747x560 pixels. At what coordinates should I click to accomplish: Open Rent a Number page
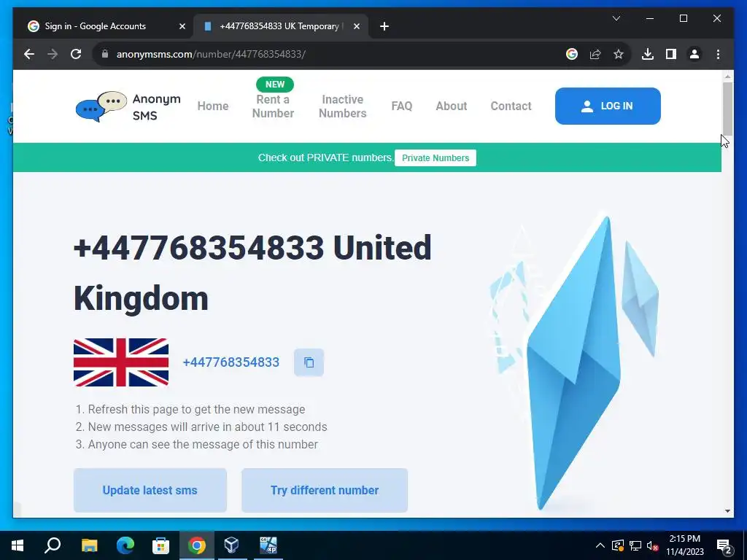[x=273, y=106]
